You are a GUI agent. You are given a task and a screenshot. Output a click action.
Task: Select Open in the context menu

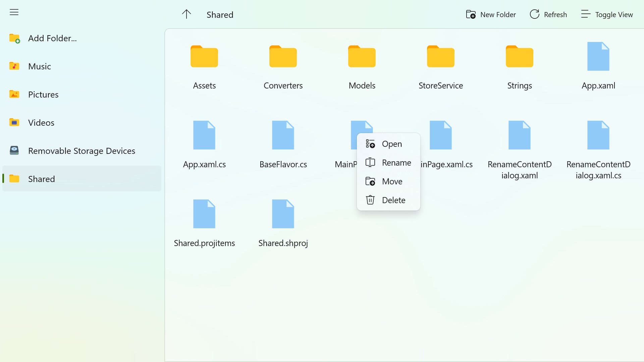tap(388, 144)
